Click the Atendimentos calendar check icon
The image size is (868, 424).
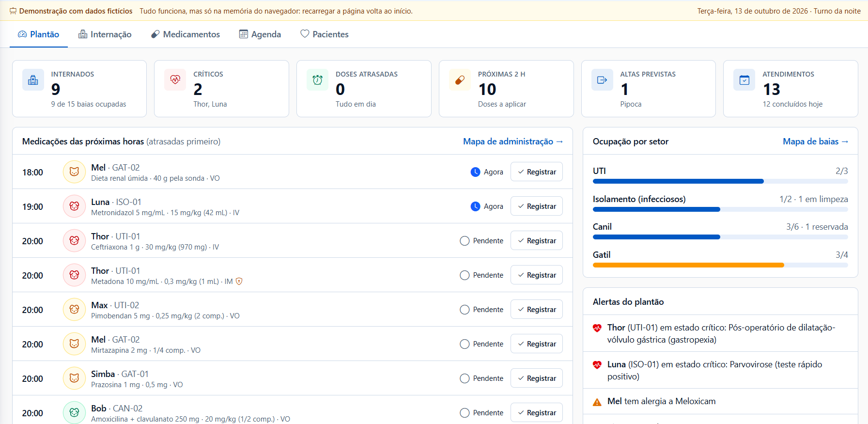pyautogui.click(x=744, y=80)
